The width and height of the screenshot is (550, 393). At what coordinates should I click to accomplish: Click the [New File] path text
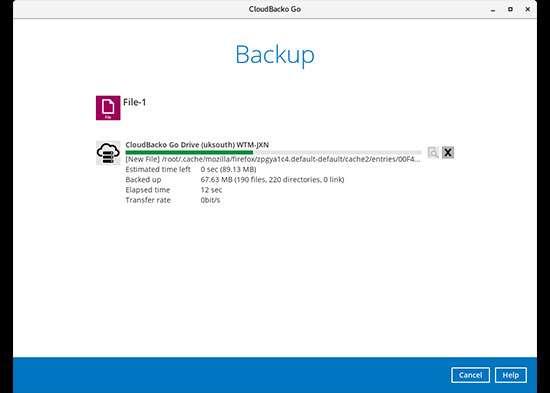click(x=273, y=159)
